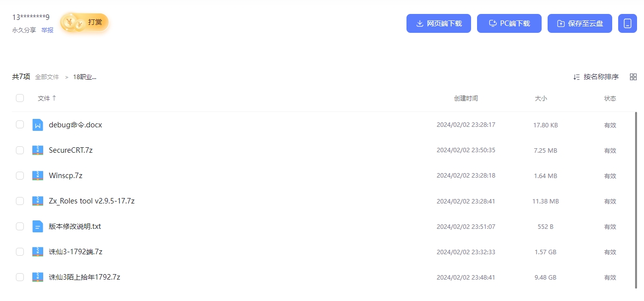644x301 pixels.
Task: Check the box for debug命令.docx
Action: pyautogui.click(x=20, y=124)
